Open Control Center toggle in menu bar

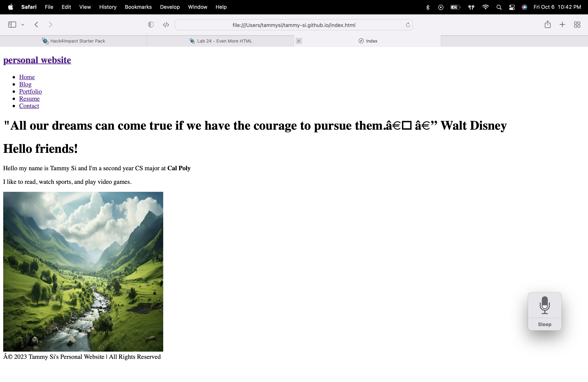[x=512, y=7]
